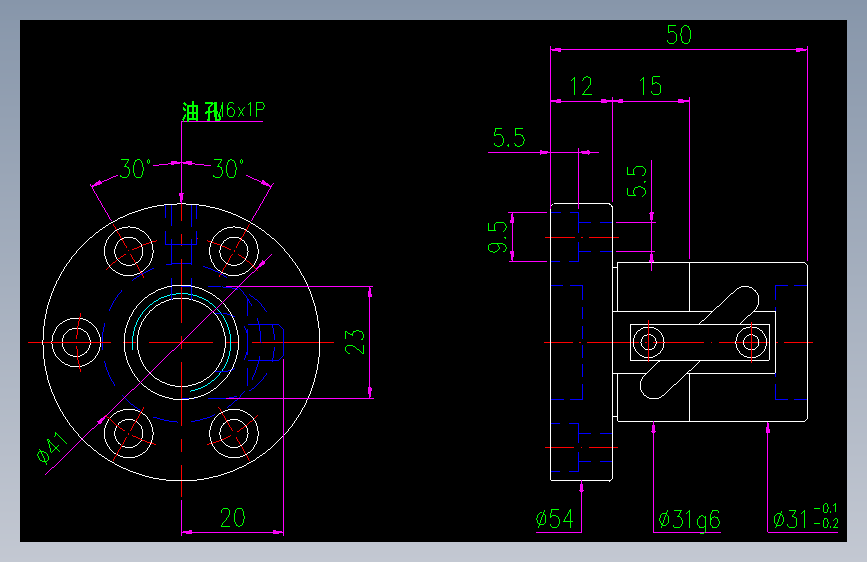The width and height of the screenshot is (867, 562).
Task: Pick the leftmost bolt hole on the flange's horizontal centerline
Action: pyautogui.click(x=76, y=342)
